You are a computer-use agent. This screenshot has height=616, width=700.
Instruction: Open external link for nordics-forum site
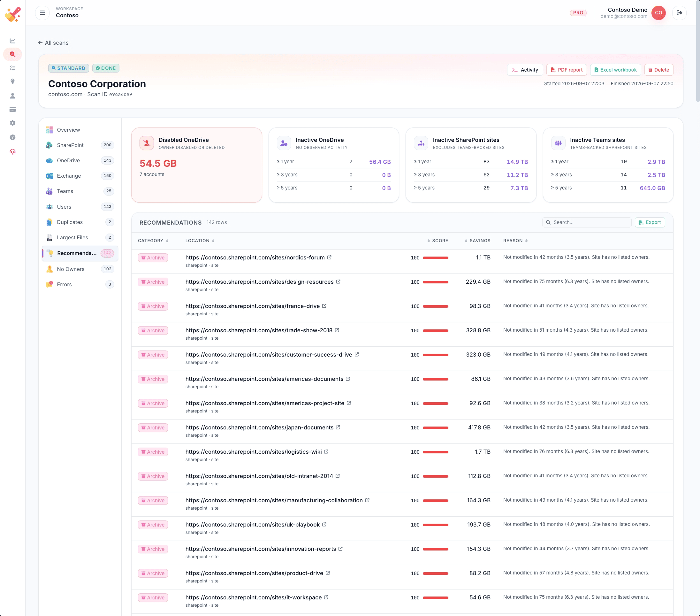click(x=329, y=257)
